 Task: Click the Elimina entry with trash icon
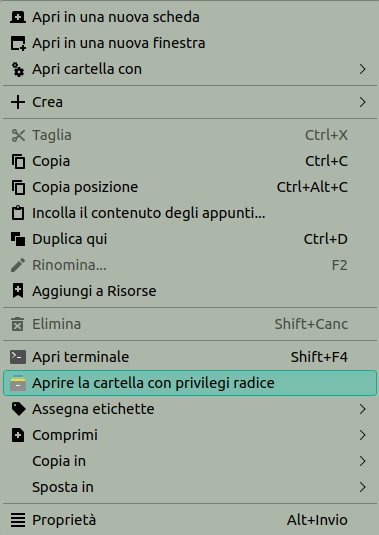pos(190,324)
